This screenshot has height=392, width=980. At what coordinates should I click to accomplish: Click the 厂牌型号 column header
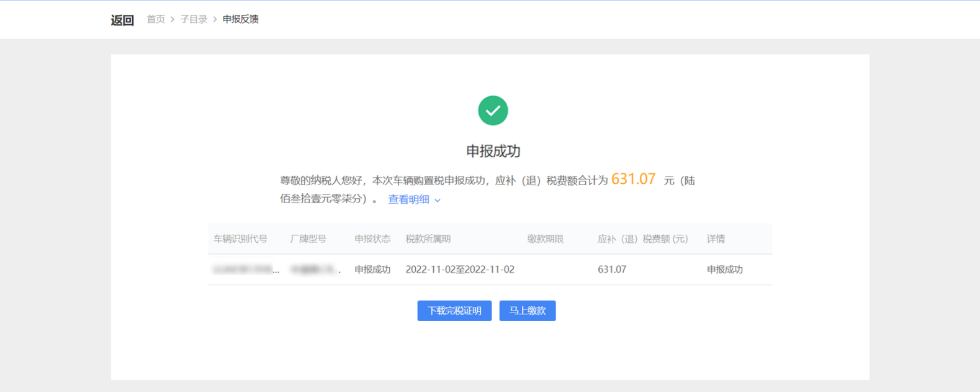point(308,239)
